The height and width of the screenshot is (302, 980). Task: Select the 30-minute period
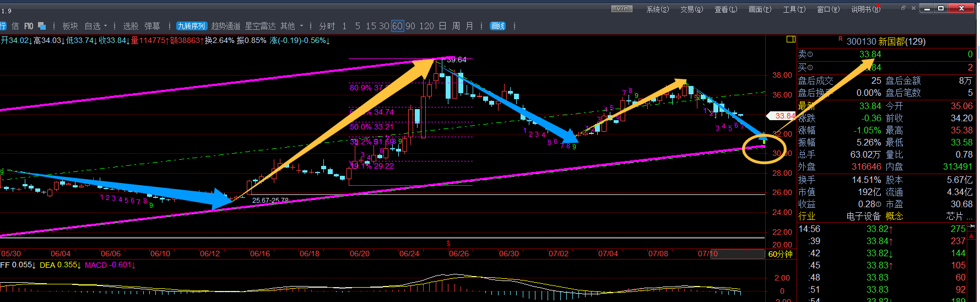click(384, 26)
